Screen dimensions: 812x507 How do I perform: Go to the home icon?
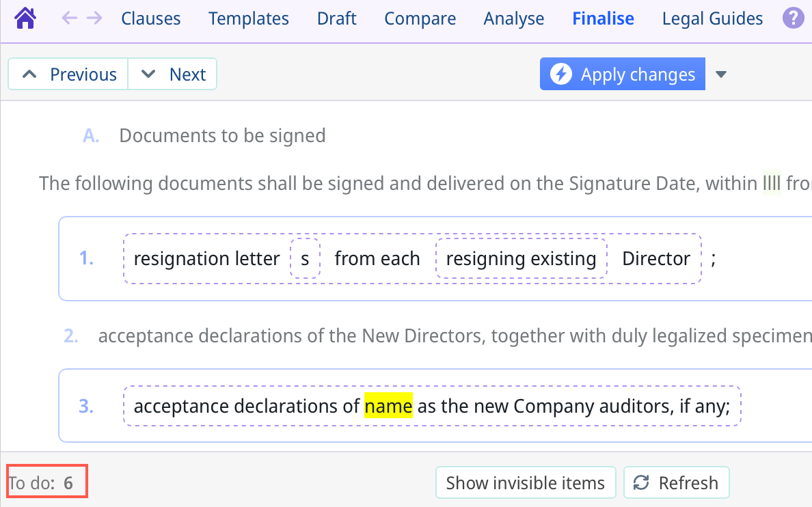[x=25, y=18]
